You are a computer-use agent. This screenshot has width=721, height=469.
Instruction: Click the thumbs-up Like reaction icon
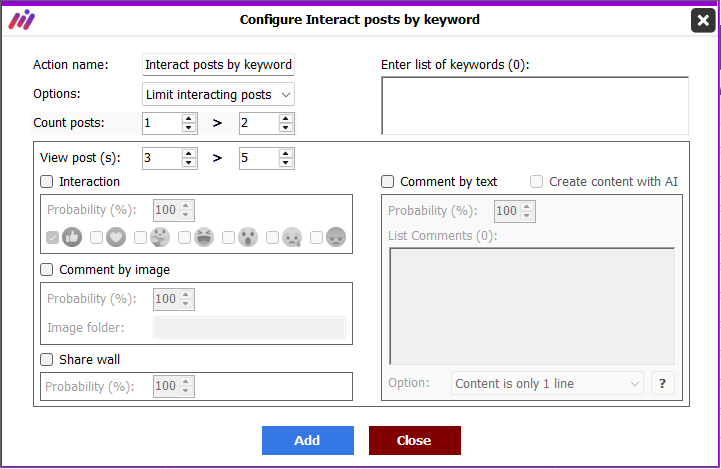click(72, 237)
